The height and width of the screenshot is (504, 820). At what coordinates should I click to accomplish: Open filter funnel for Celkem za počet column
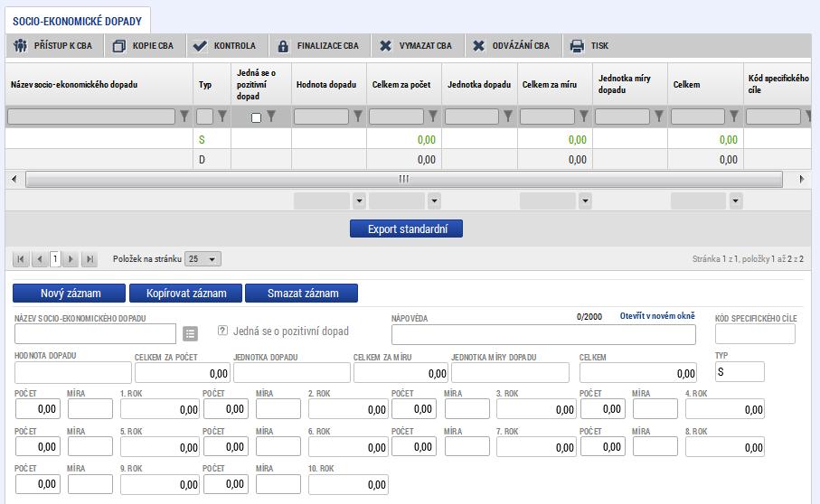[433, 116]
